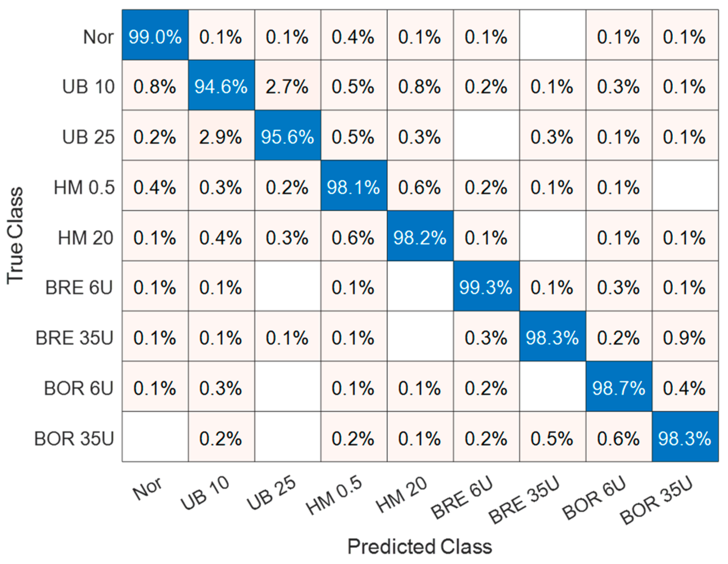Select the 94.6% diagonal cell
Image resolution: width=728 pixels, height=564 pixels.
click(221, 86)
